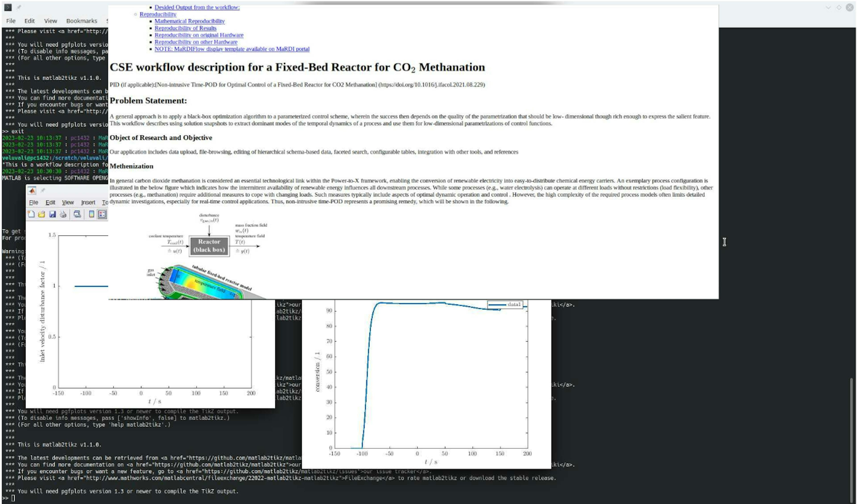
Task: Click the 'veluvali@pc1432' shell prompt line
Action: click(x=55, y=158)
